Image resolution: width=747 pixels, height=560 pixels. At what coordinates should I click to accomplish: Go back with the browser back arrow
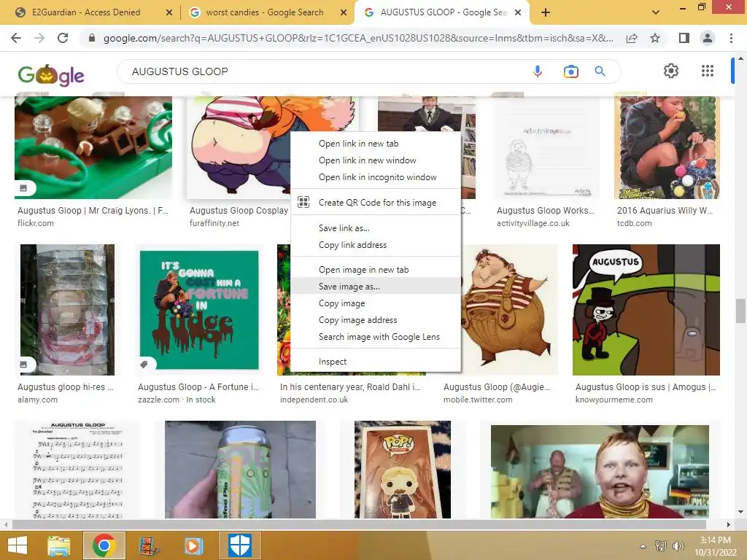(16, 38)
